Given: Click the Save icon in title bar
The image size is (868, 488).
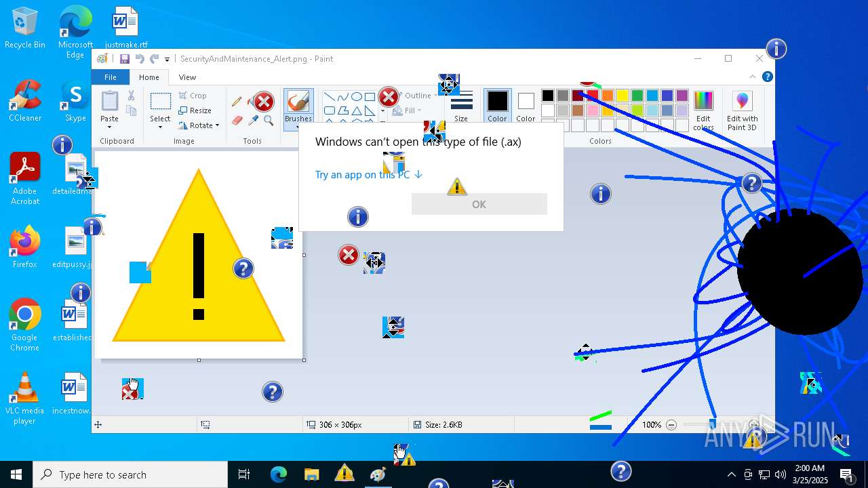Looking at the screenshot, I should pyautogui.click(x=125, y=59).
